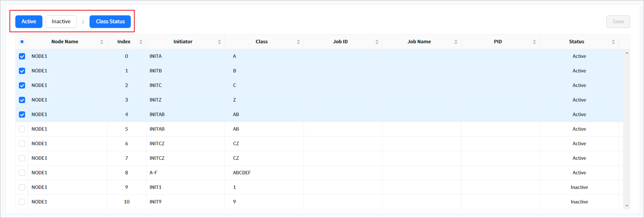
Task: Sort by Job ID using sort arrows
Action: (377, 42)
